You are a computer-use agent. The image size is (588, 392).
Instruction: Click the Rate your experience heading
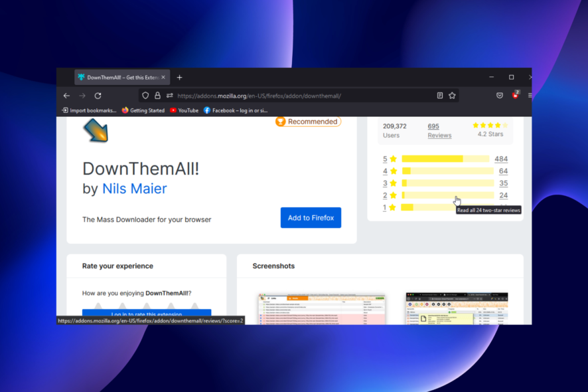tap(117, 266)
